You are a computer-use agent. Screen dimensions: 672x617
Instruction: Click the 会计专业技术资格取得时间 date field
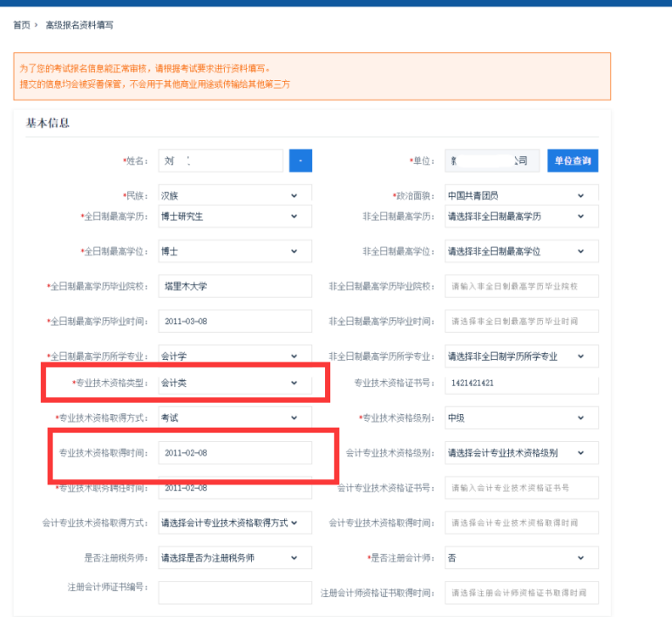coord(521,523)
